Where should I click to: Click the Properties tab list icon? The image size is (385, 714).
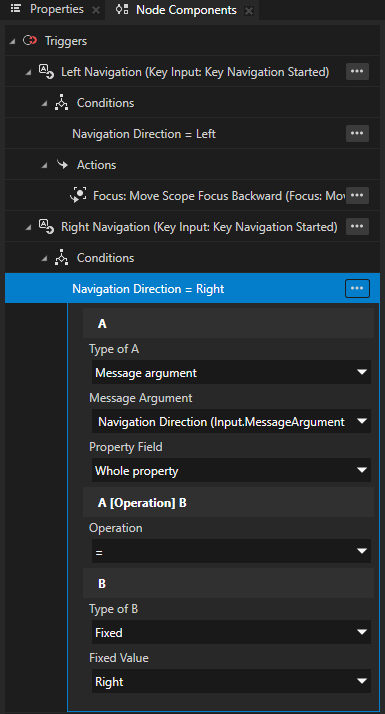pyautogui.click(x=15, y=9)
